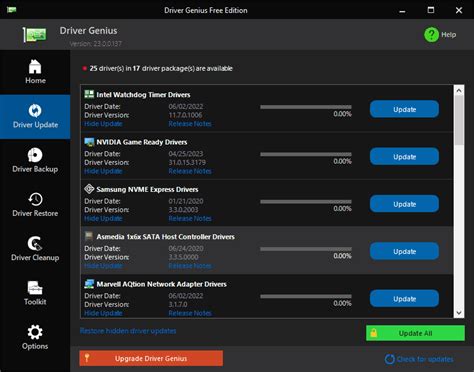Click the scroll down arrow of driver list
This screenshot has width=474, height=372.
point(459,313)
